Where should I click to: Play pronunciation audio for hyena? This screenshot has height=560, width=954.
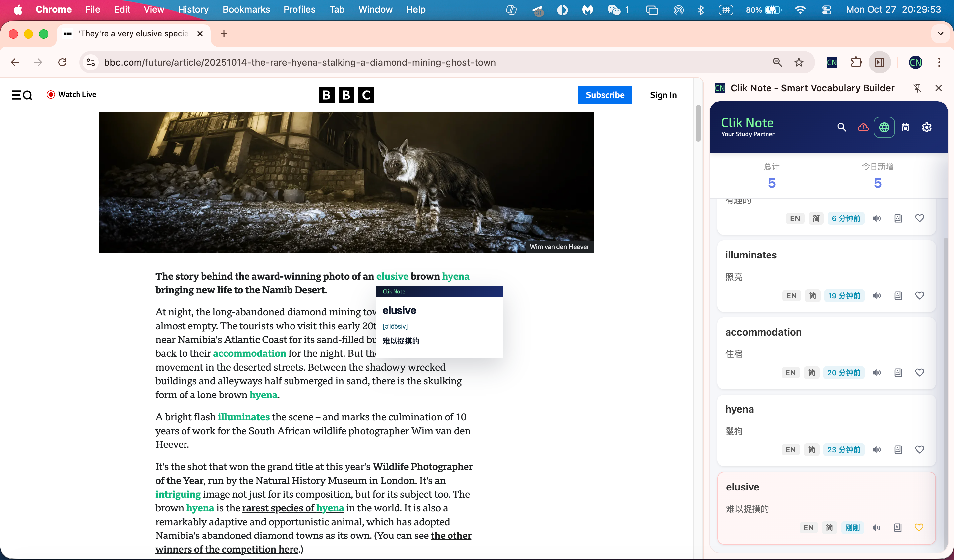pyautogui.click(x=877, y=449)
